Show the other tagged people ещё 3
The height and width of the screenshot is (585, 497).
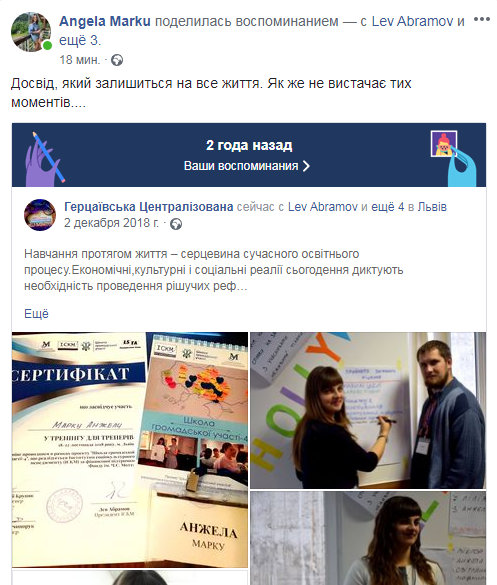click(80, 40)
